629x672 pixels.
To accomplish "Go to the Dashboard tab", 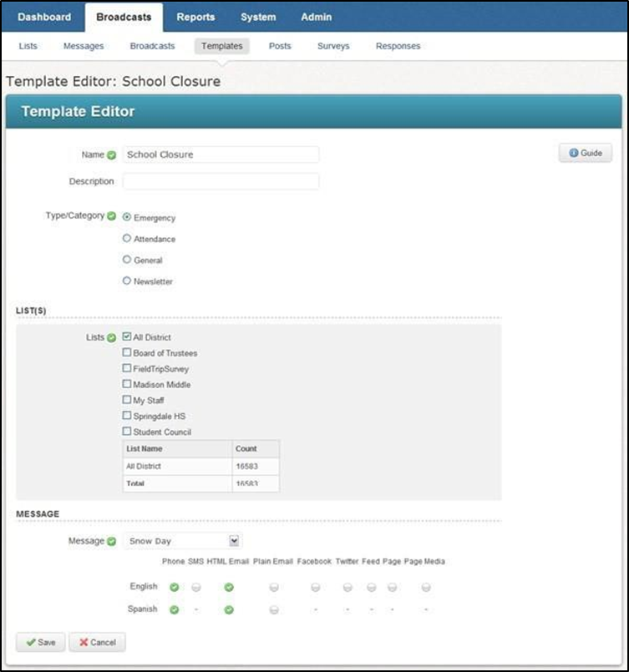I will [x=44, y=17].
